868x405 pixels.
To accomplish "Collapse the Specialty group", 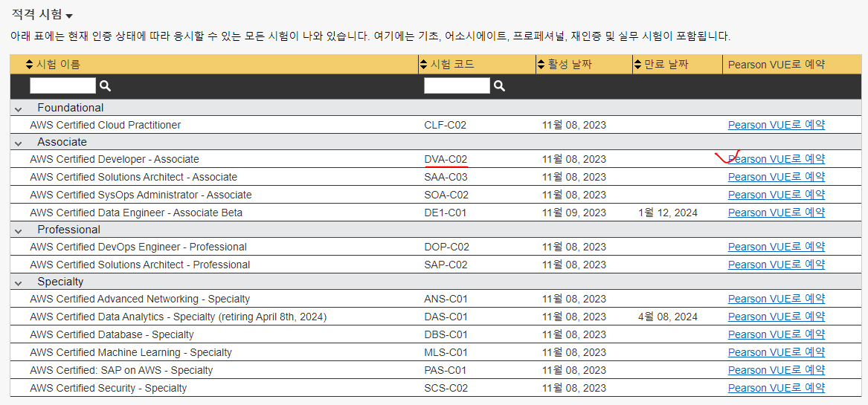I will pyautogui.click(x=19, y=282).
